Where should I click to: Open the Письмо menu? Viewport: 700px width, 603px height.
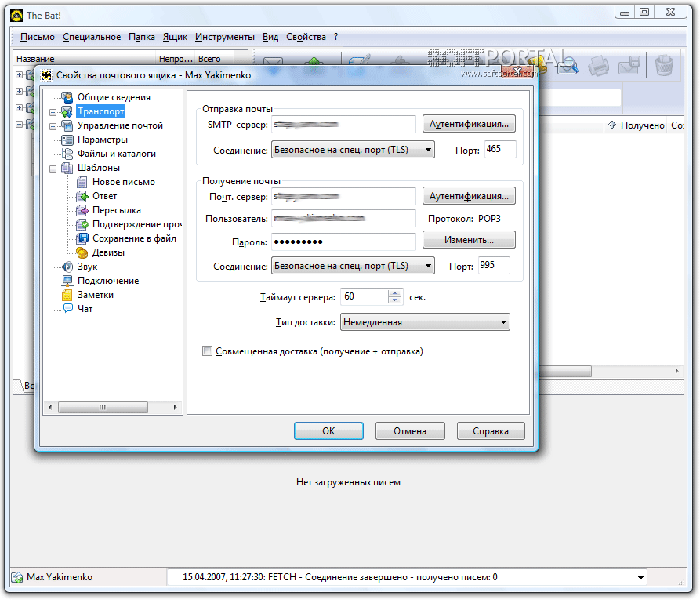(x=38, y=37)
